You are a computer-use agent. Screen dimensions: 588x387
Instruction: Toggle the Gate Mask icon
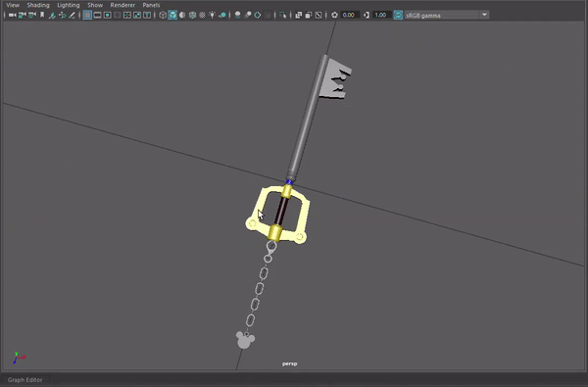[x=118, y=15]
